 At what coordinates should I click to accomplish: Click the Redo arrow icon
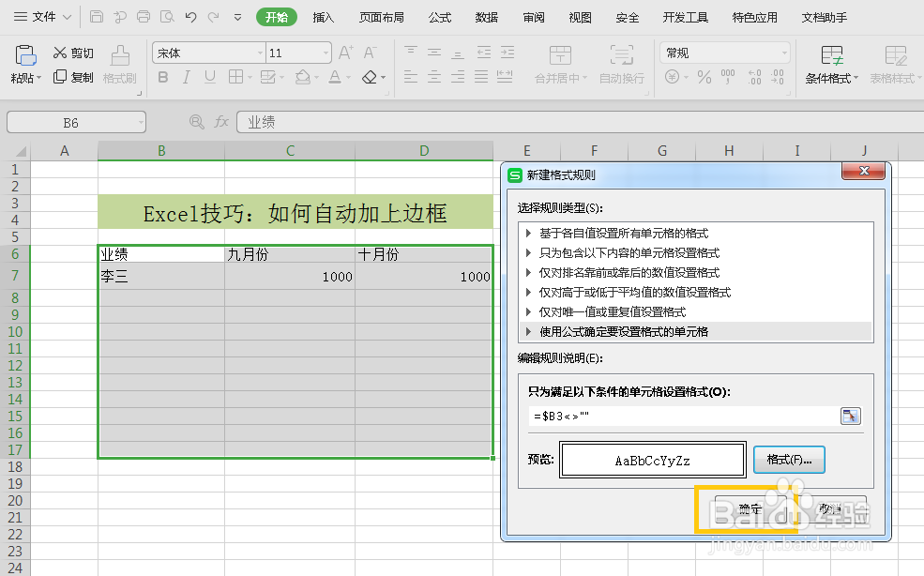click(213, 17)
